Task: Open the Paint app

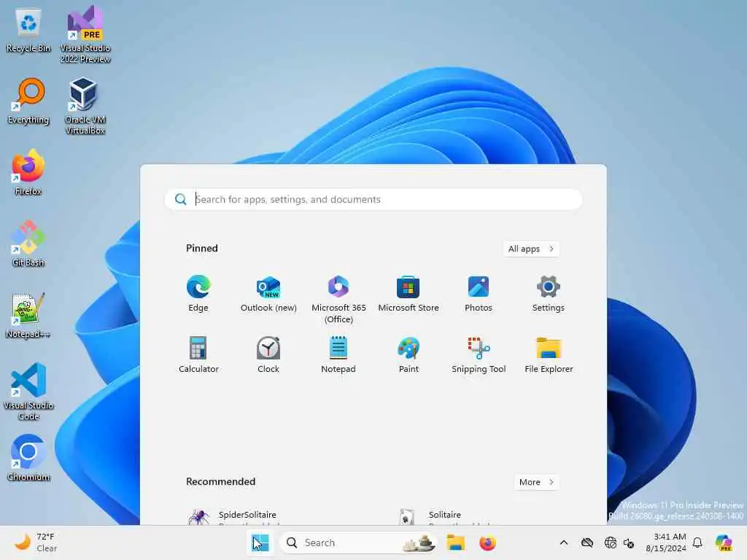Action: click(x=409, y=354)
